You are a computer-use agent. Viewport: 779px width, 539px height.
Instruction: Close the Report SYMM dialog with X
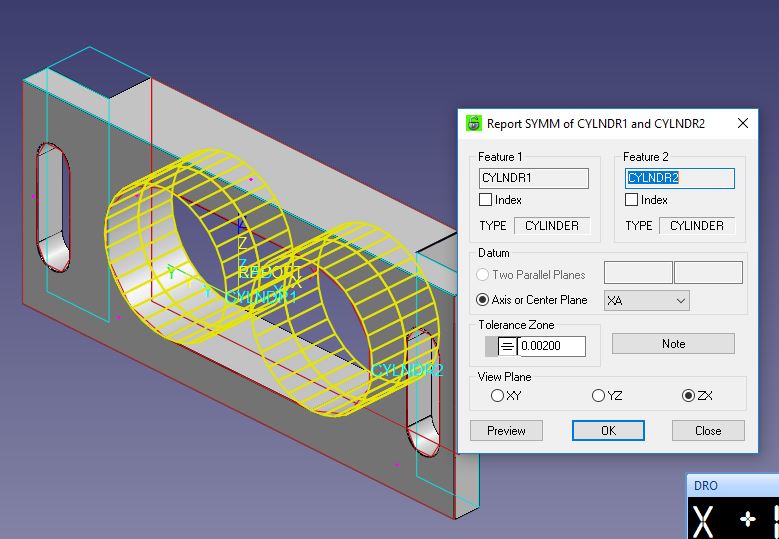point(742,124)
